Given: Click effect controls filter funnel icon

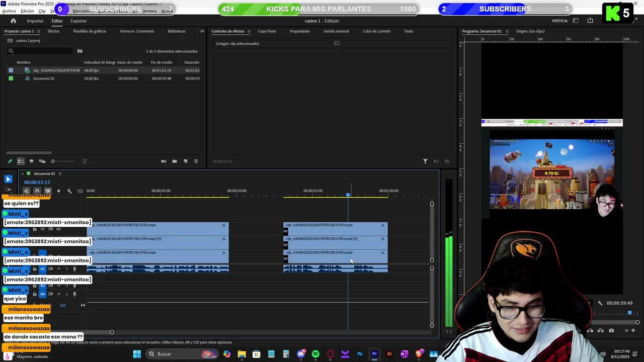Looking at the screenshot, I should coord(425,161).
